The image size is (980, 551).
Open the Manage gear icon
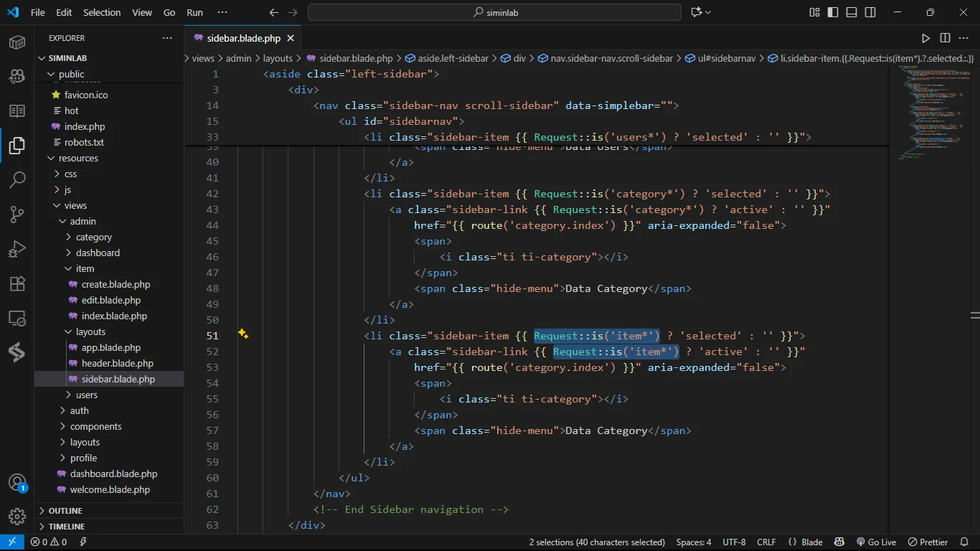pos(17,517)
